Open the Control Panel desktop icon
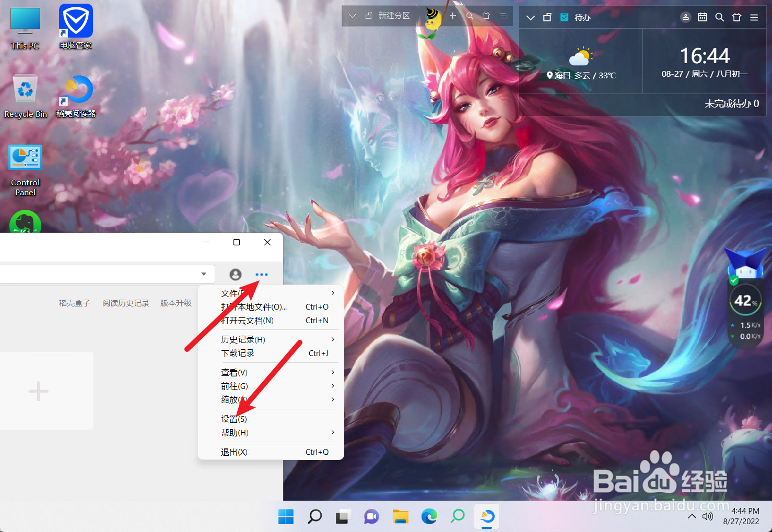772x532 pixels. [x=25, y=171]
